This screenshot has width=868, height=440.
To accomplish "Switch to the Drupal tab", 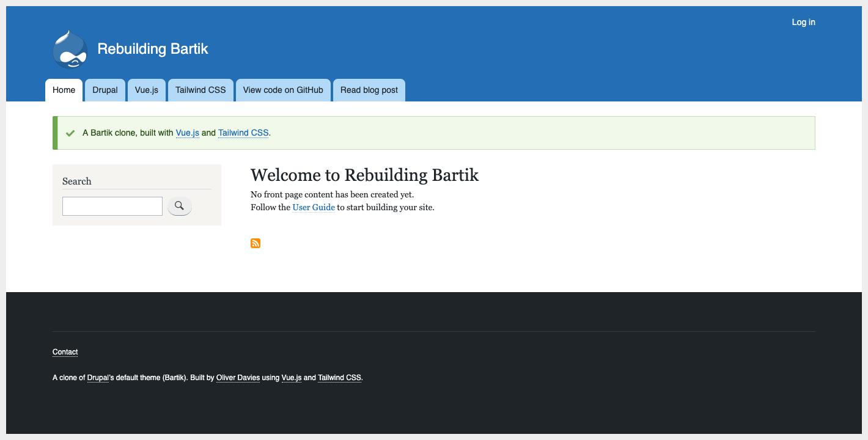I will [x=105, y=90].
